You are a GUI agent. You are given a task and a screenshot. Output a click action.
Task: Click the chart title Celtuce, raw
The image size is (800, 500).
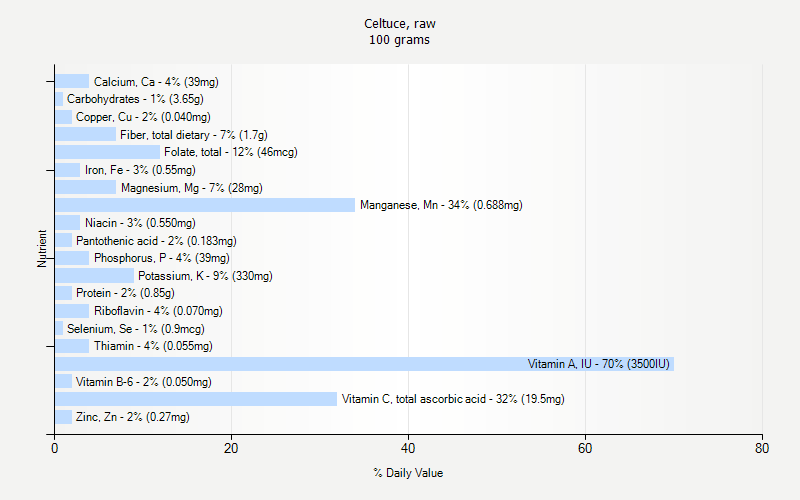400,23
